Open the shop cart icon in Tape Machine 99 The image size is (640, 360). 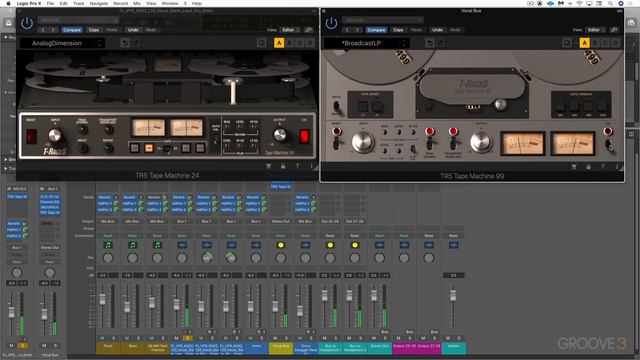[x=574, y=167]
